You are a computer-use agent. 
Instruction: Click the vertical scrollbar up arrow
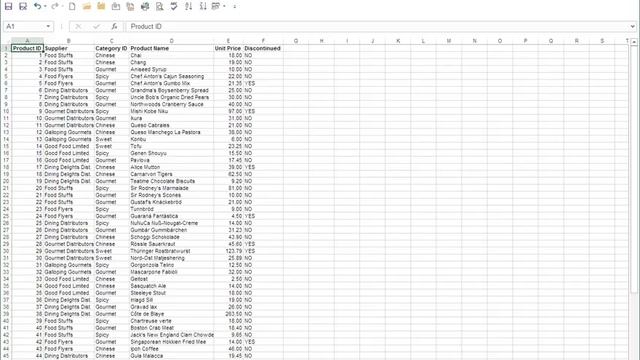click(633, 42)
